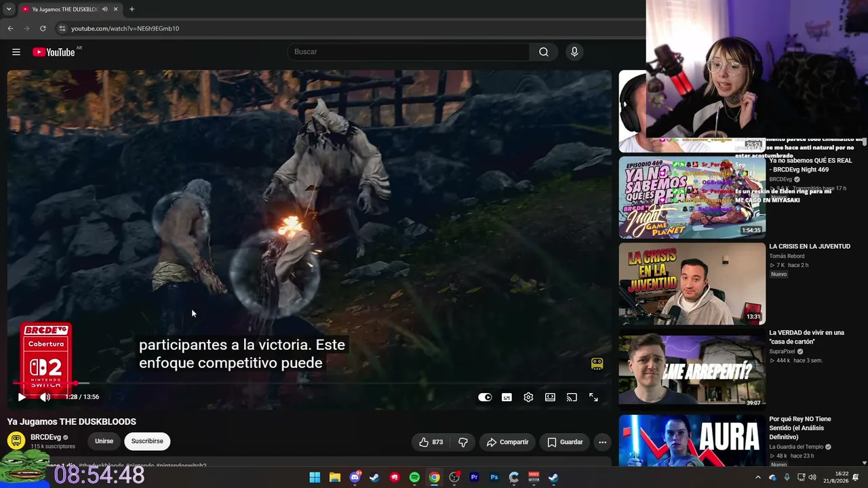
Task: Visit the SupraPixel channel
Action: (x=783, y=352)
